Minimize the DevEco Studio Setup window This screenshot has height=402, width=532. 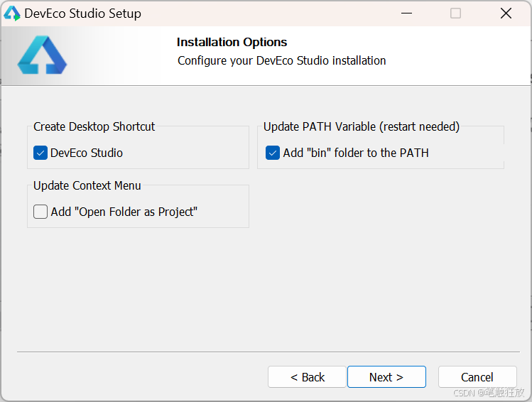(406, 13)
